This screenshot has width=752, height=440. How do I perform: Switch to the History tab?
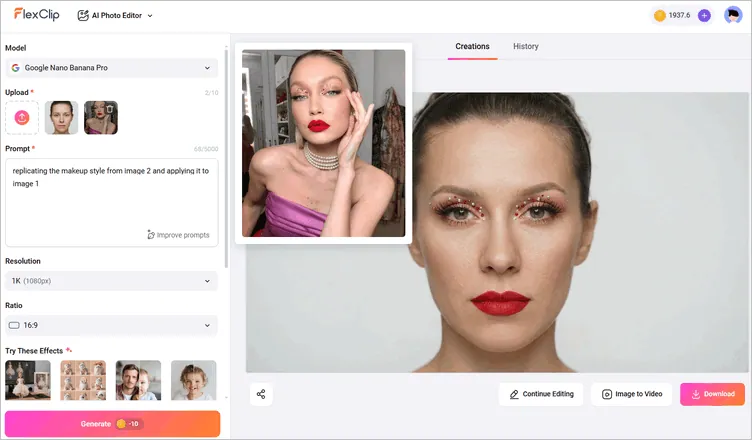526,47
